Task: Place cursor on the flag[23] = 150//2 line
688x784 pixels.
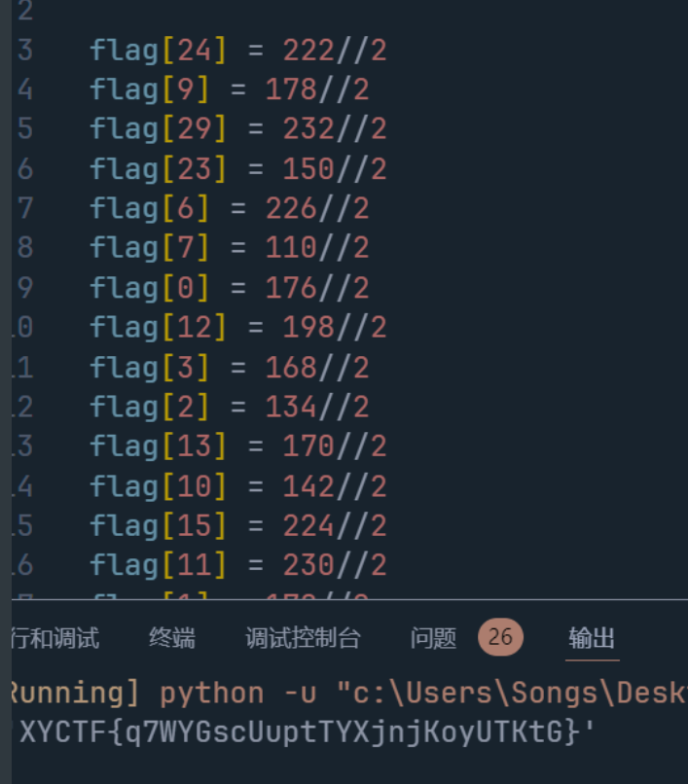Action: pyautogui.click(x=237, y=169)
